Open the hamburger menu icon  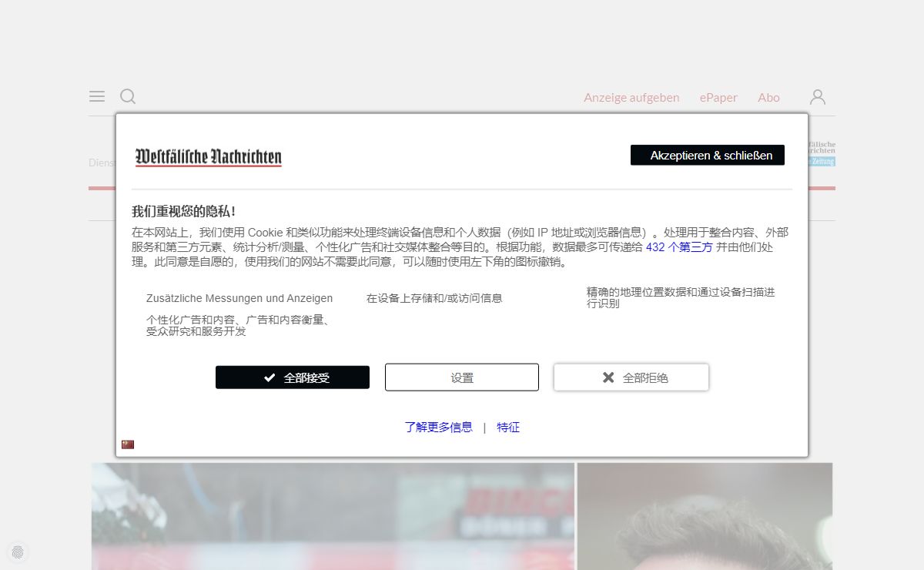pos(97,96)
